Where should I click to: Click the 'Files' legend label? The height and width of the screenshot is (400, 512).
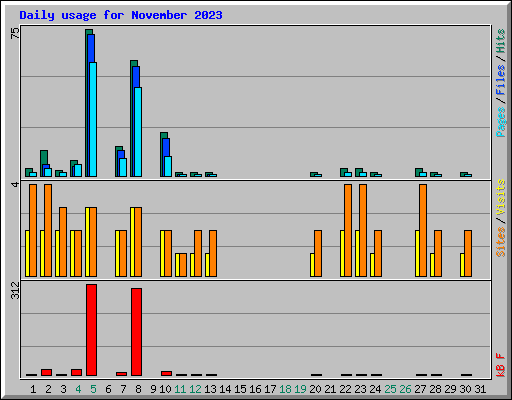coord(500,79)
